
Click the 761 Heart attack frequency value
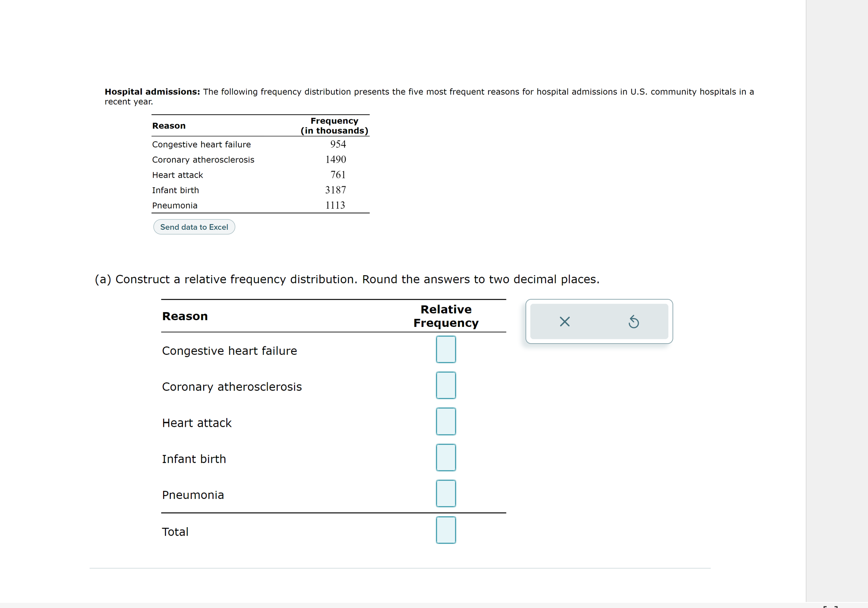click(338, 175)
